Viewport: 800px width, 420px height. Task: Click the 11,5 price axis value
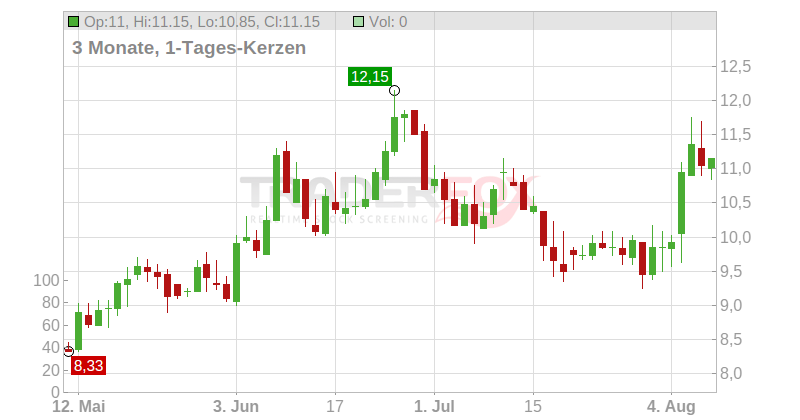pyautogui.click(x=735, y=135)
